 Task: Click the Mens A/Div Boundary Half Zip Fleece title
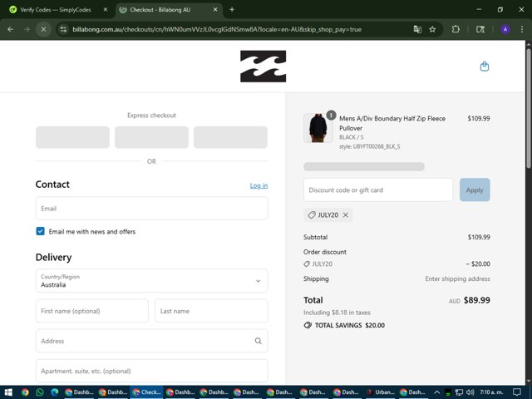pyautogui.click(x=392, y=123)
